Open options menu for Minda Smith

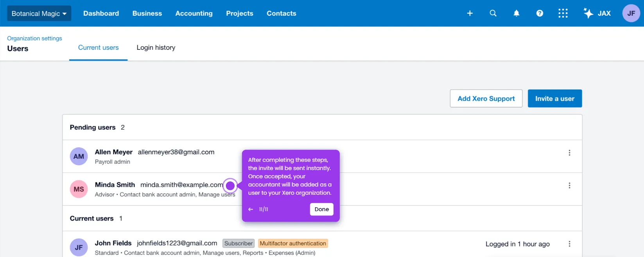click(569, 185)
